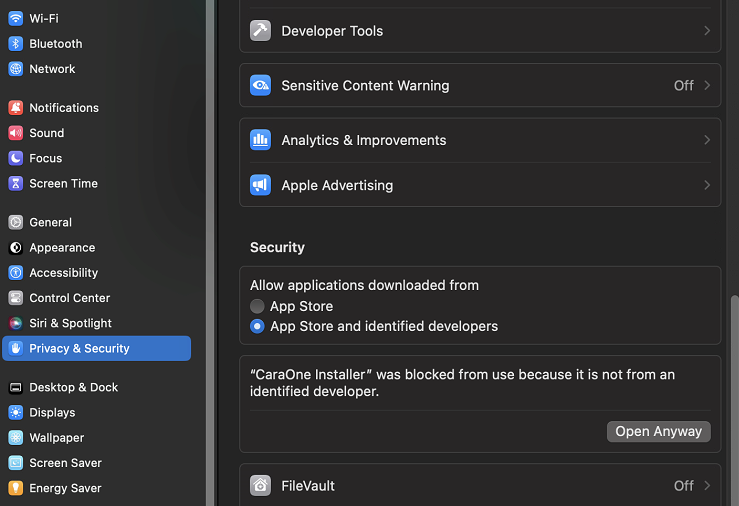
Task: Select General in the sidebar
Action: (x=96, y=222)
